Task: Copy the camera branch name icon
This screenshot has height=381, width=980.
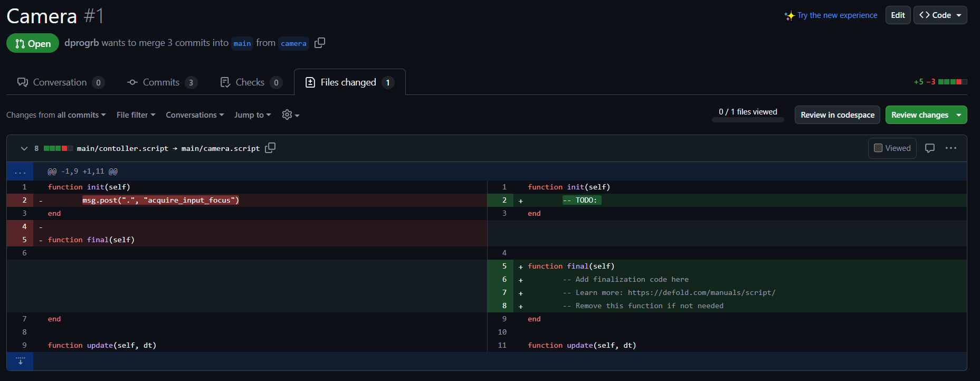Action: [x=319, y=43]
